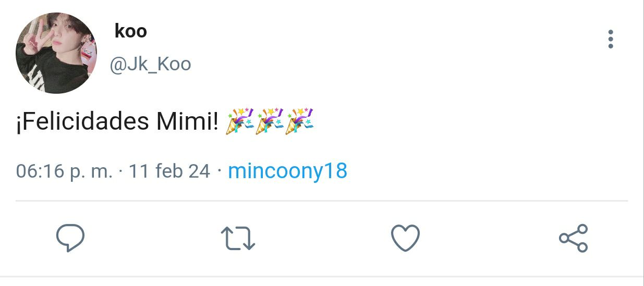The height and width of the screenshot is (286, 644).
Task: Select the 11 feb 24 date
Action: (x=169, y=171)
